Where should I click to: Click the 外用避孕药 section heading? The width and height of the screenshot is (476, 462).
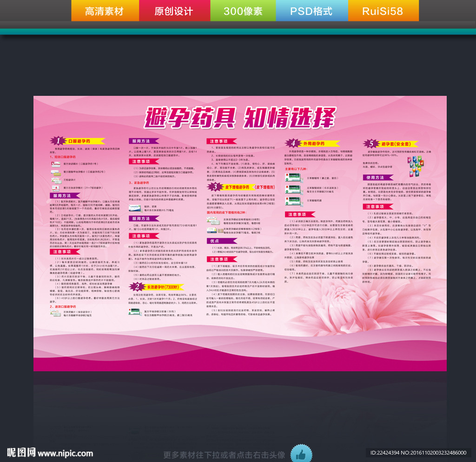point(314,143)
